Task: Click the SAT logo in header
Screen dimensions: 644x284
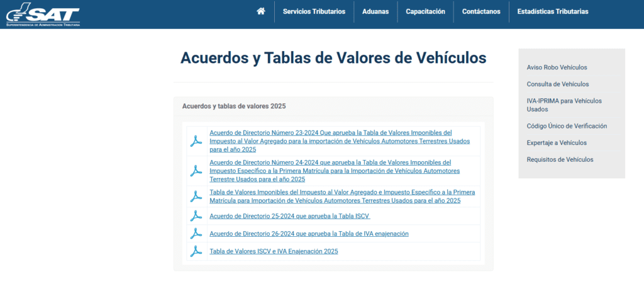Action: tap(43, 14)
